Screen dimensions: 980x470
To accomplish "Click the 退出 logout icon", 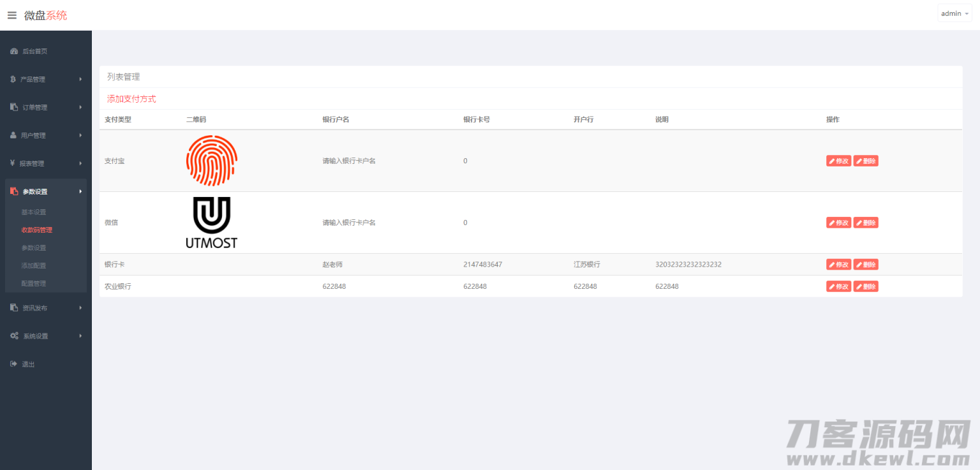I will [13, 364].
